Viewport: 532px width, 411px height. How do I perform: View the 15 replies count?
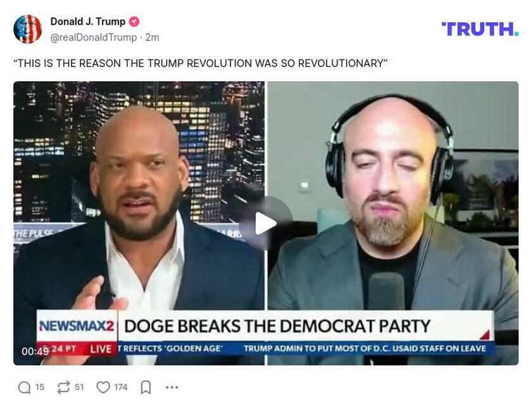40,387
